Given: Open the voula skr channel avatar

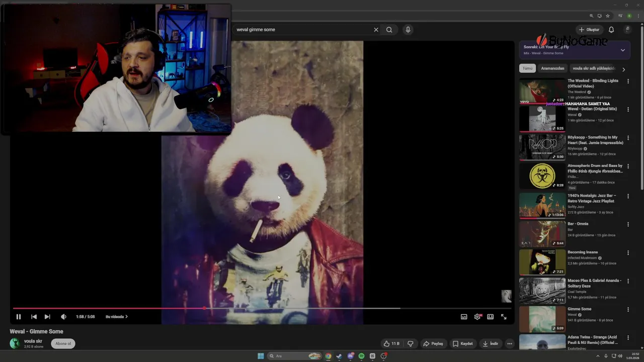Looking at the screenshot, I should point(15,343).
